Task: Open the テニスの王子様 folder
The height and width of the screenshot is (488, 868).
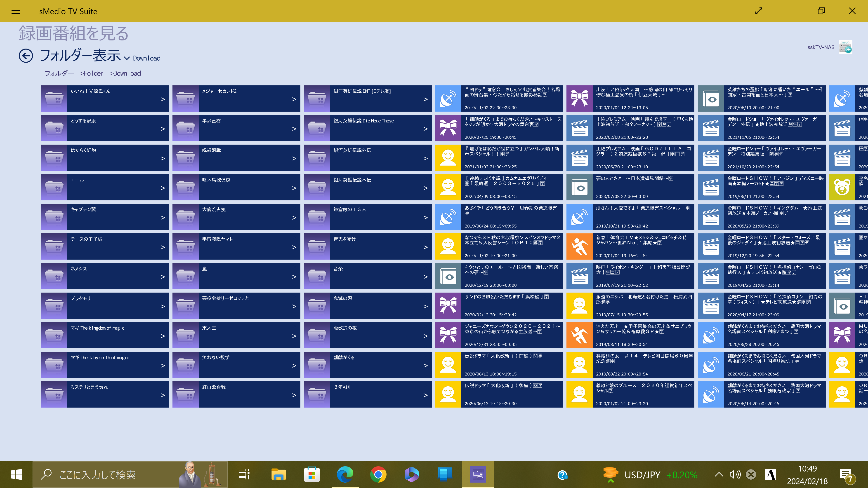Action: click(x=105, y=246)
